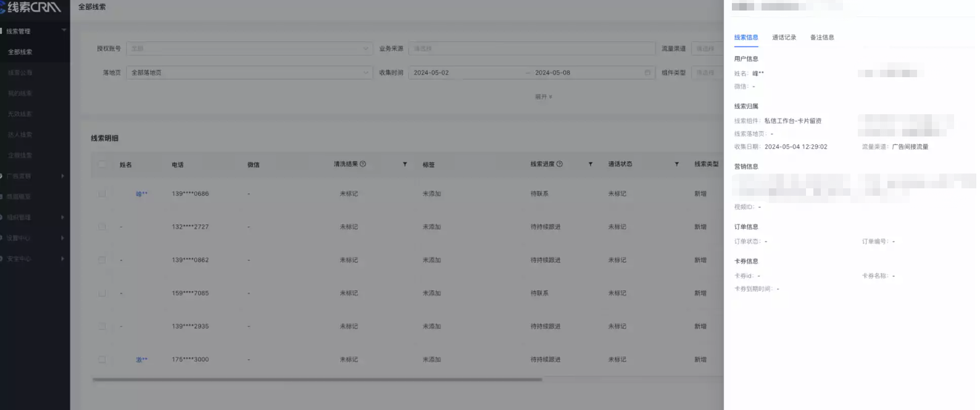The image size is (980, 410).
Task: Open the 授权账号 dropdown
Action: click(x=249, y=49)
